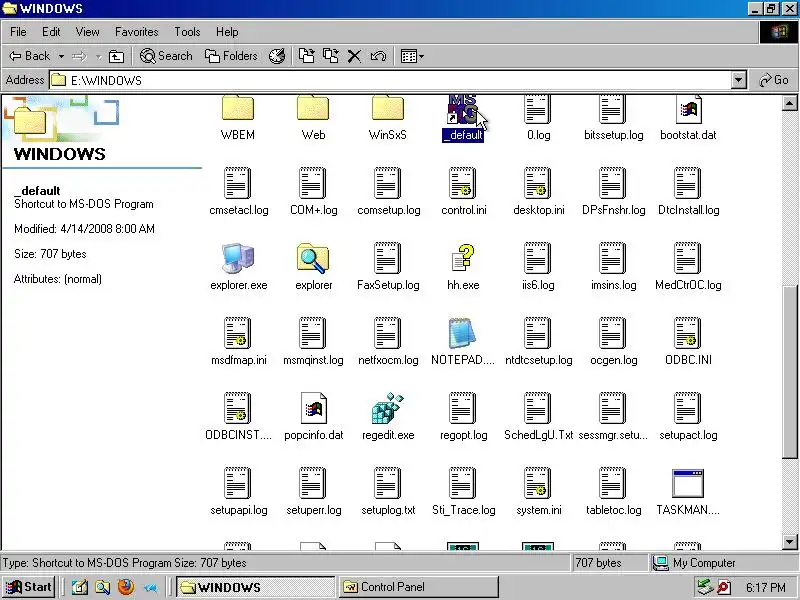Click the Back button
Screen dimensions: 800x600
30,56
